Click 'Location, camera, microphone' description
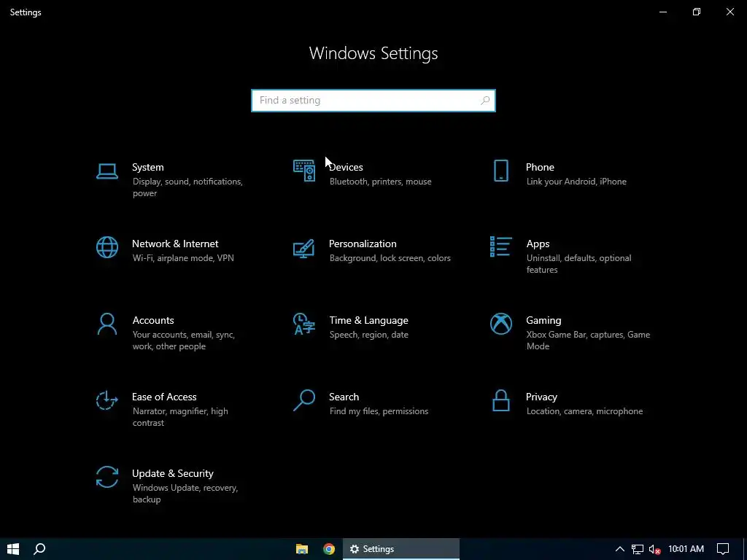Screen dimensions: 747x560 click(x=584, y=412)
